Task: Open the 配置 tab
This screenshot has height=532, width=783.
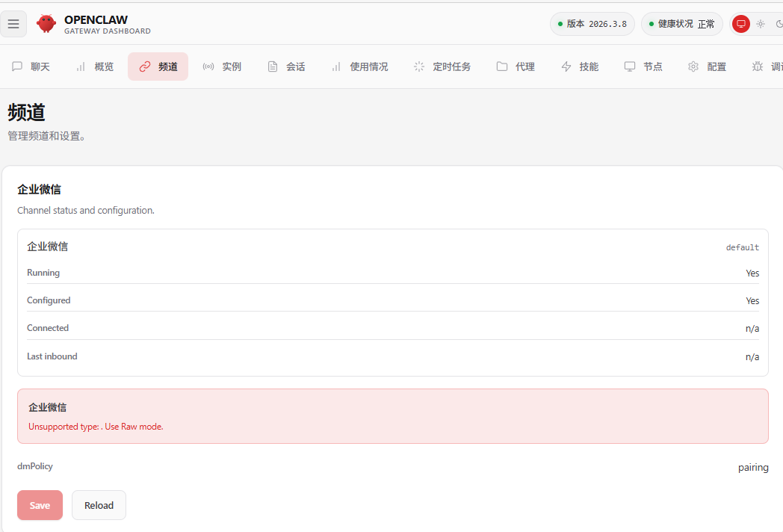Action: click(x=707, y=66)
